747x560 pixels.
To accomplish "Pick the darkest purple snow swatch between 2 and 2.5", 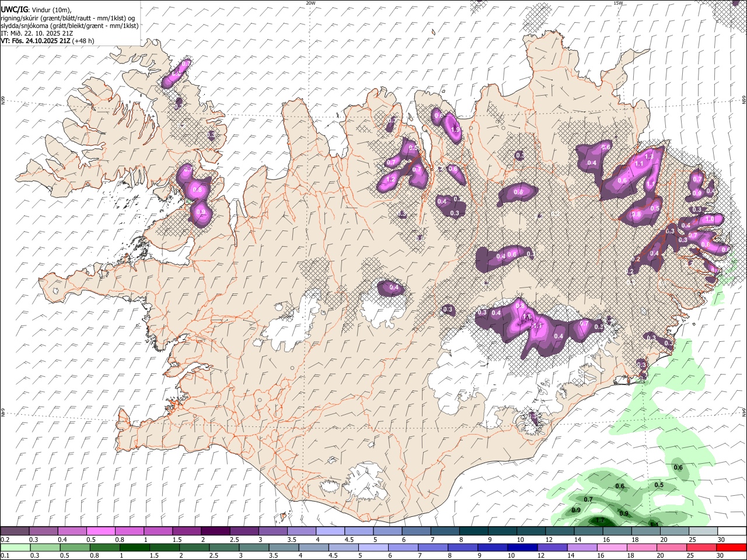I will click(x=215, y=531).
